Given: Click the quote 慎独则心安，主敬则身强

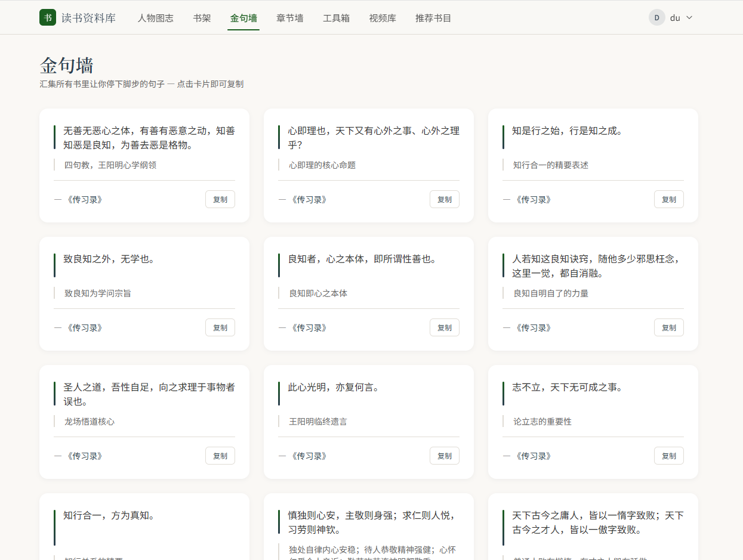Looking at the screenshot, I should (374, 522).
